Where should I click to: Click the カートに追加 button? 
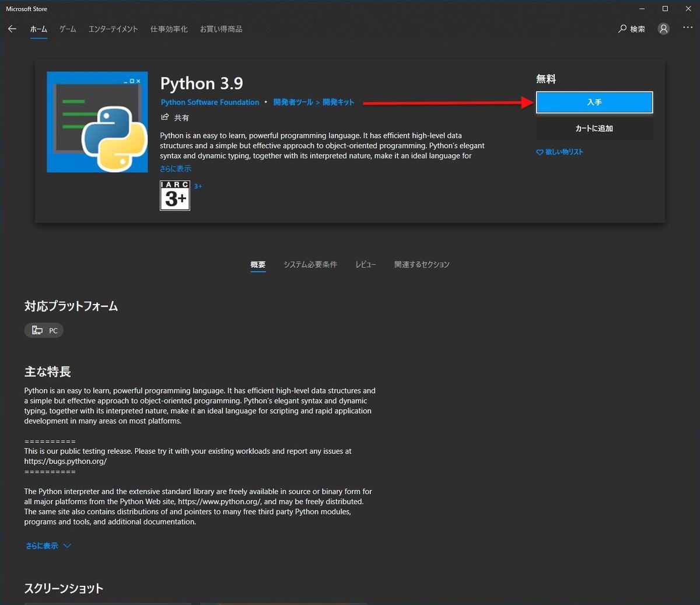point(594,128)
